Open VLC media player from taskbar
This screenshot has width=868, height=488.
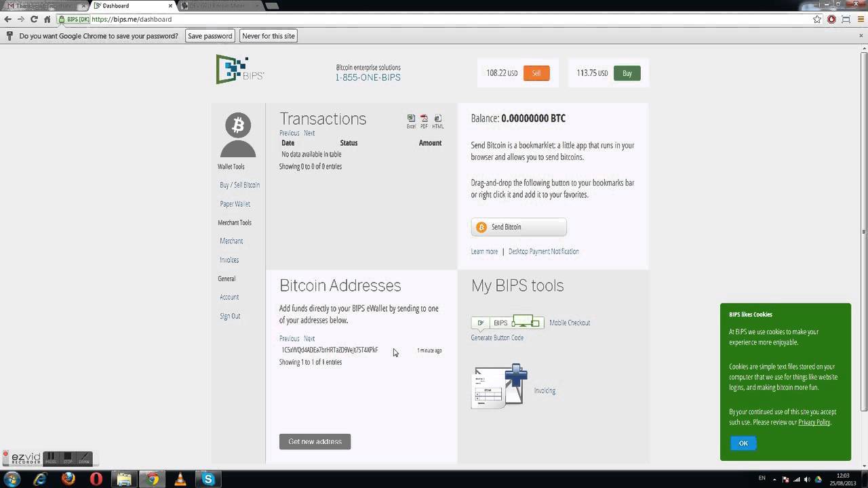pos(180,479)
